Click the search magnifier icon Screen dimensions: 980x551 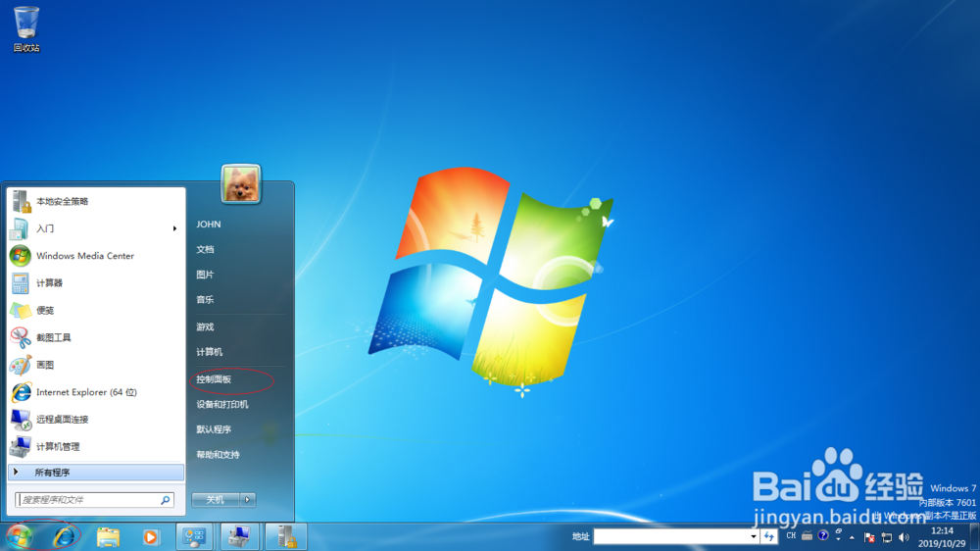[x=166, y=500]
